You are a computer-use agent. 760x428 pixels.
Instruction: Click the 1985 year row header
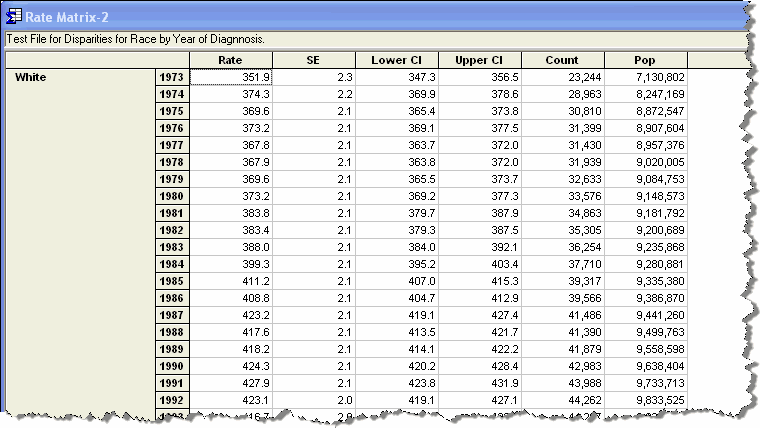pyautogui.click(x=172, y=281)
